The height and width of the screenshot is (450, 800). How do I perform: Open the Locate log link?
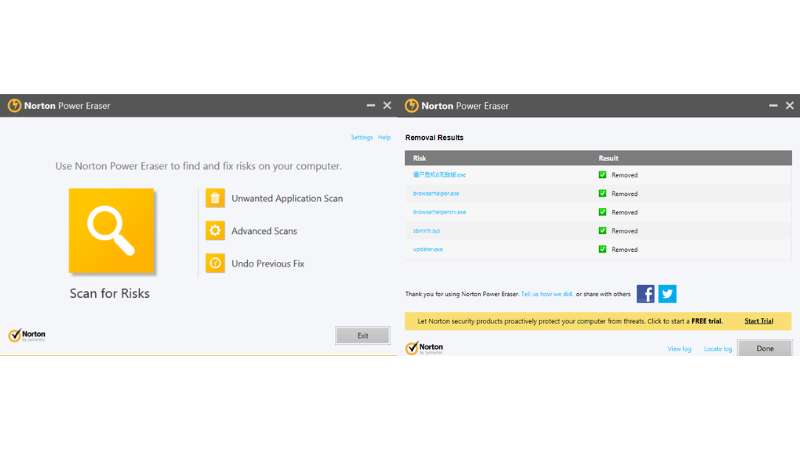[x=717, y=349]
